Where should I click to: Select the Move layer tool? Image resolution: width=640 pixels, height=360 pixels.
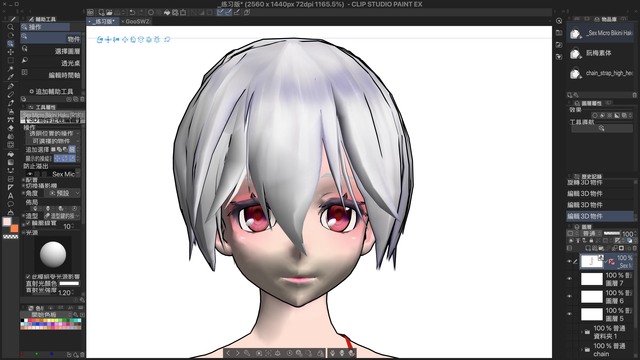[11, 52]
